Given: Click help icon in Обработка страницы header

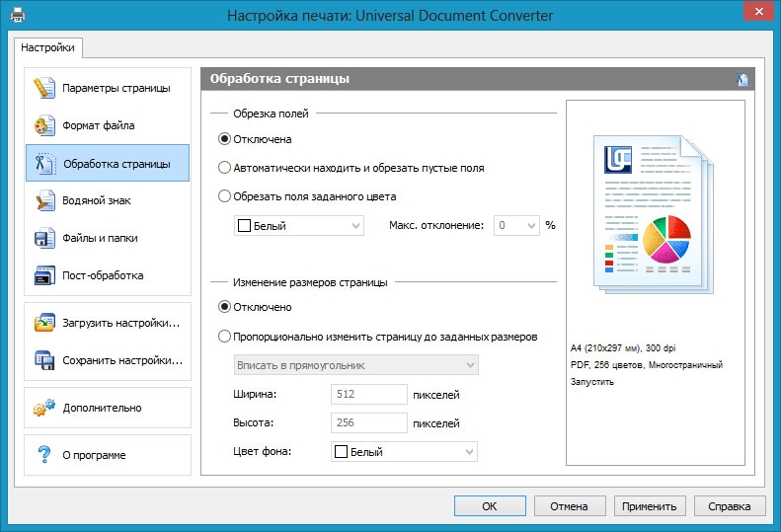Looking at the screenshot, I should (x=742, y=80).
